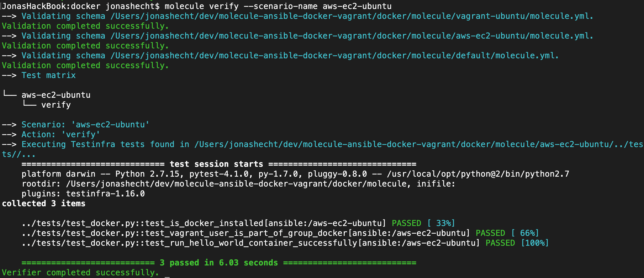Click the Scenario: 'aws-ec2-ubuntu' line
This screenshot has width=644, height=278.
click(85, 124)
